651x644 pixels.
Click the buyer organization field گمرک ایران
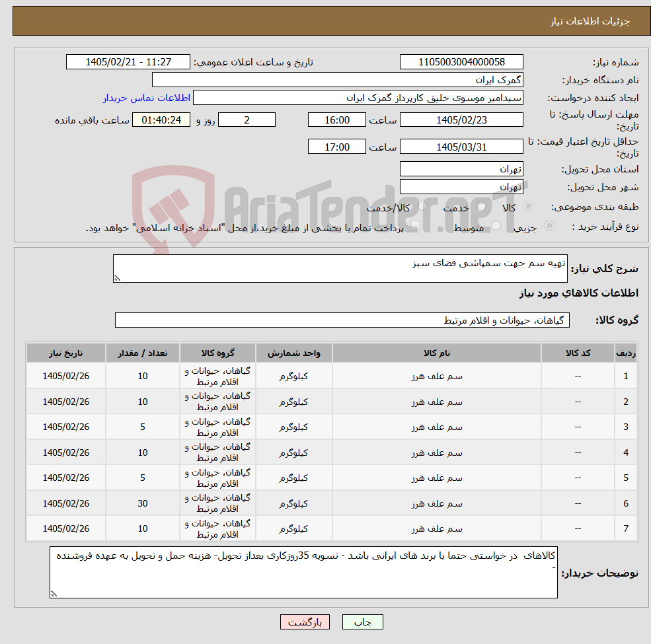pyautogui.click(x=338, y=80)
